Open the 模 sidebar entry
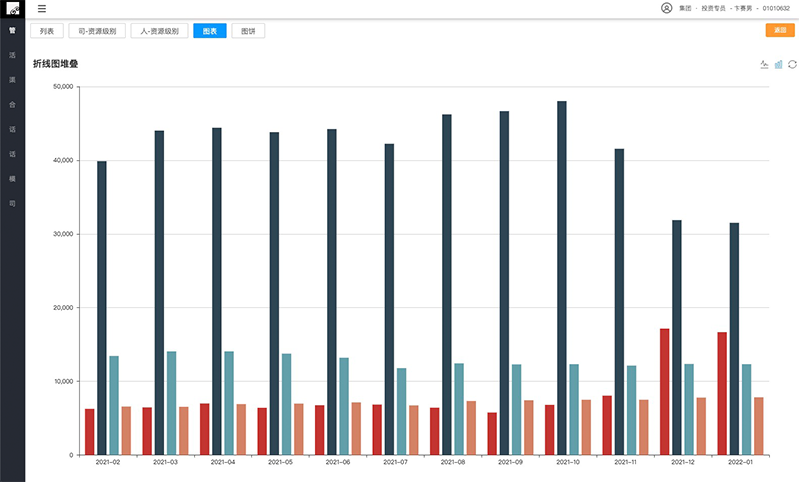Screen dimensions: 799x482 click(12, 178)
